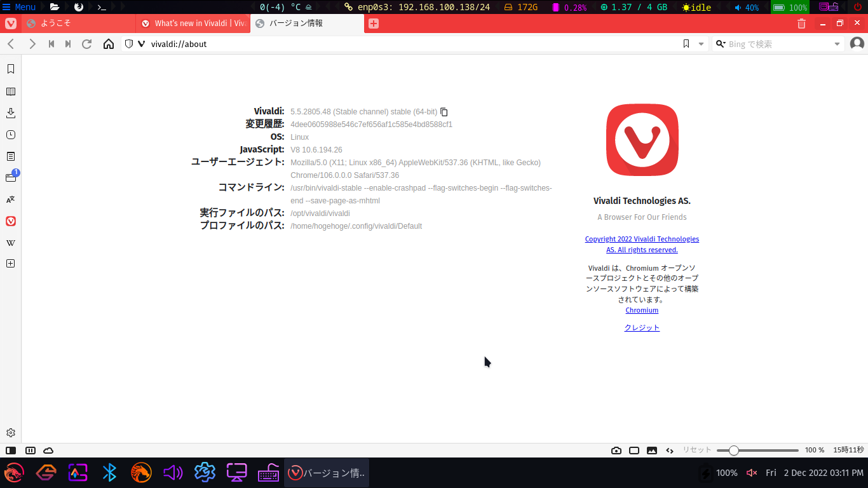The height and width of the screenshot is (488, 868).
Task: Open the taskbar Vivaldi バージョン情 window
Action: (327, 473)
